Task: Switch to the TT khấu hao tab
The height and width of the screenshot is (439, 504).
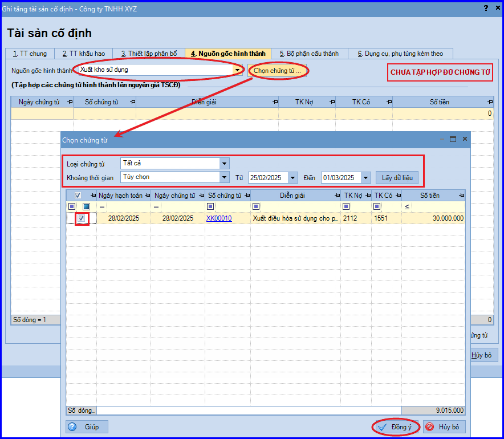Action: click(x=84, y=54)
